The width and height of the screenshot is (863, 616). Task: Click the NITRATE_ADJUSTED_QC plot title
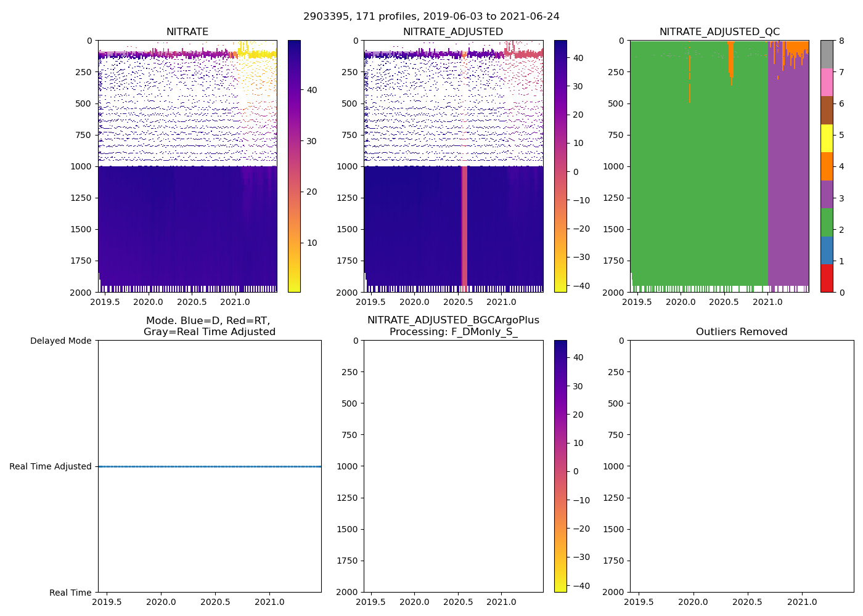pyautogui.click(x=719, y=32)
